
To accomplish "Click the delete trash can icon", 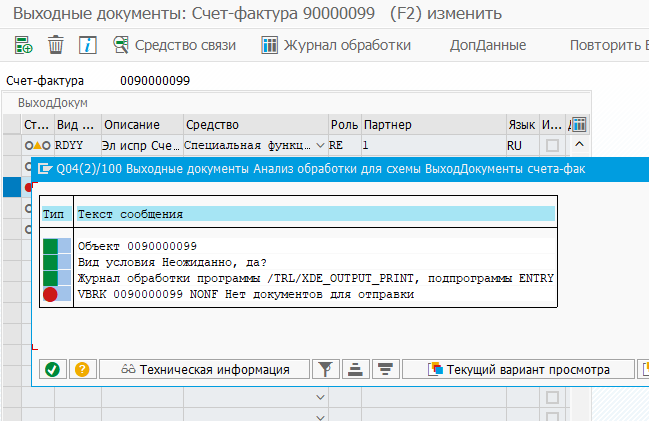I will 56,45.
